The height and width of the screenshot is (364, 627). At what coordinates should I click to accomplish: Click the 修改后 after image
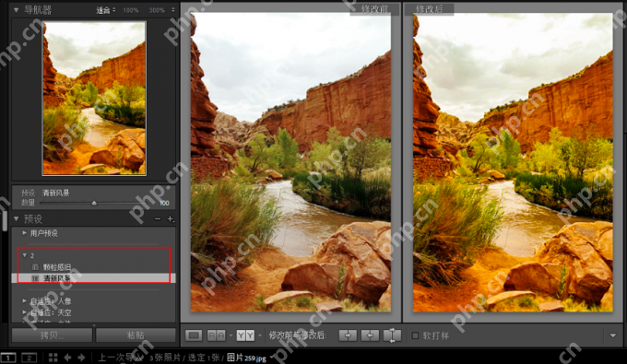(513, 162)
